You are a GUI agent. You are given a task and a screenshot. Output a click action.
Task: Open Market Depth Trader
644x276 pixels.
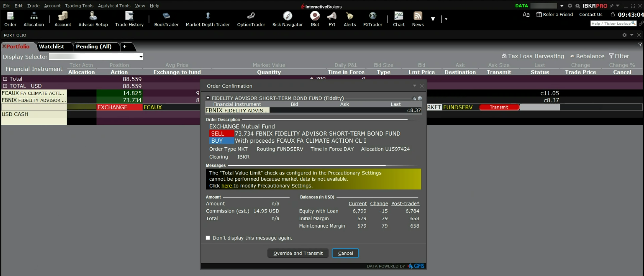click(x=208, y=19)
